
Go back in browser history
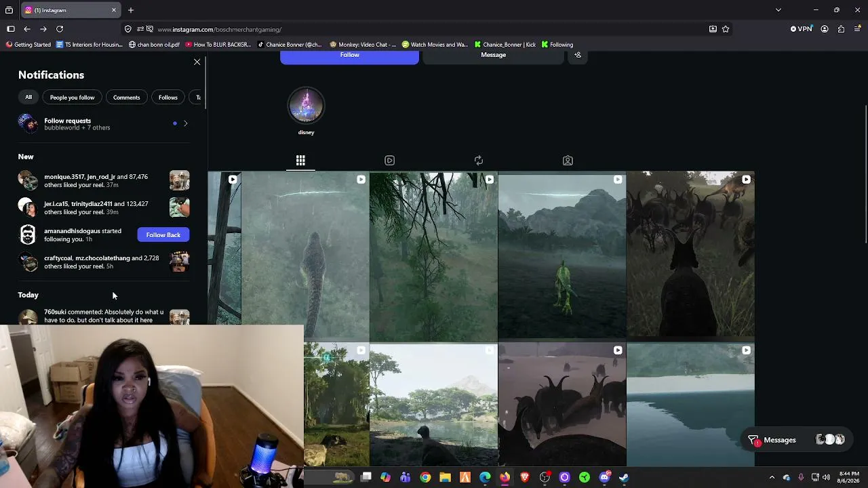click(x=27, y=29)
